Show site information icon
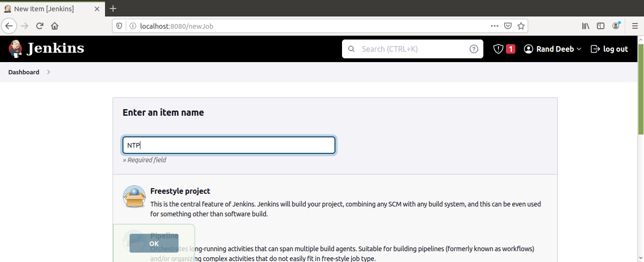 coord(132,26)
